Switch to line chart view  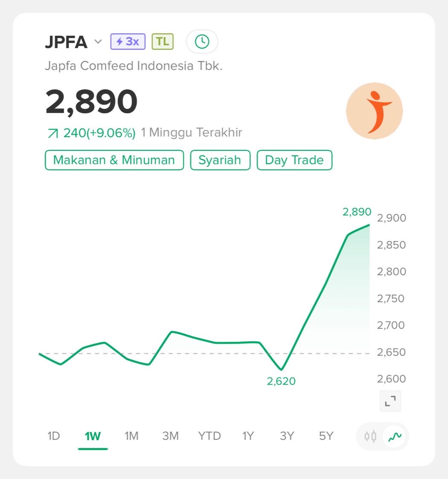pos(395,436)
